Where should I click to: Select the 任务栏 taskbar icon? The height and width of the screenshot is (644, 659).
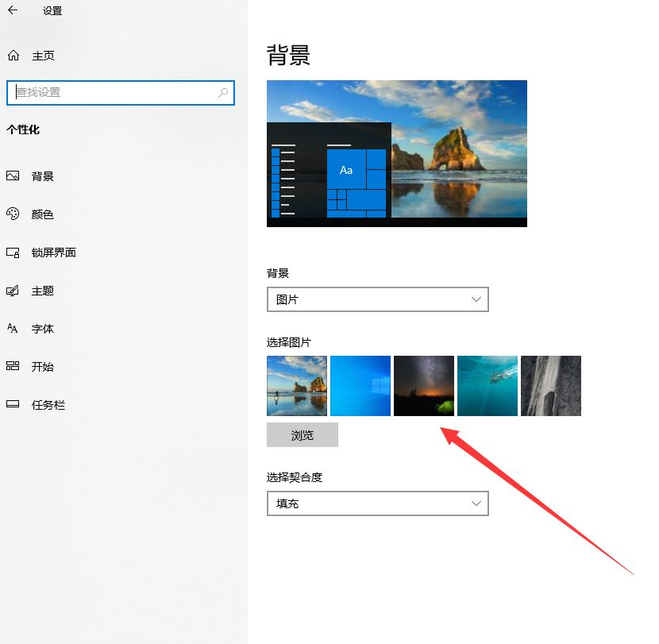tap(12, 404)
